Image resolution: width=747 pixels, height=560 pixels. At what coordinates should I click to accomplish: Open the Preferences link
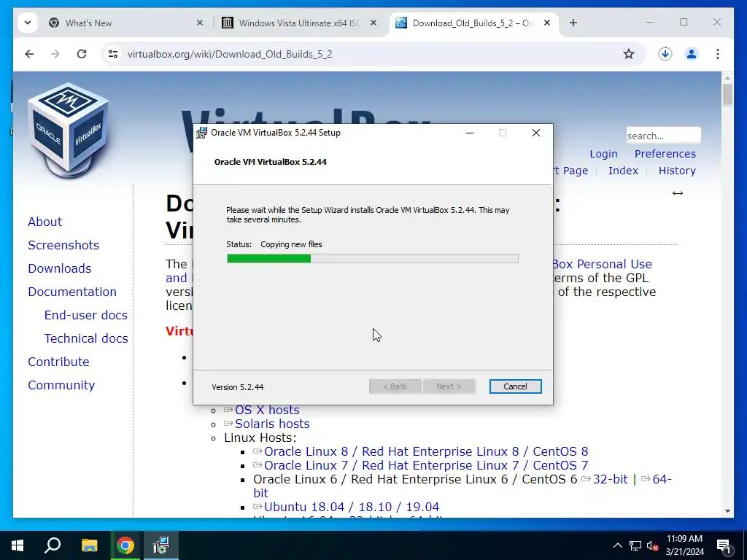pos(665,154)
